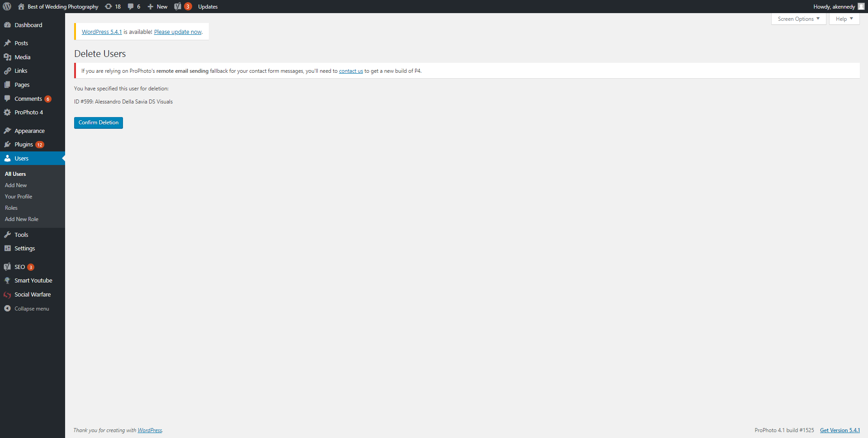Click the Posts pushpin icon
This screenshot has height=438, width=868.
[7, 43]
